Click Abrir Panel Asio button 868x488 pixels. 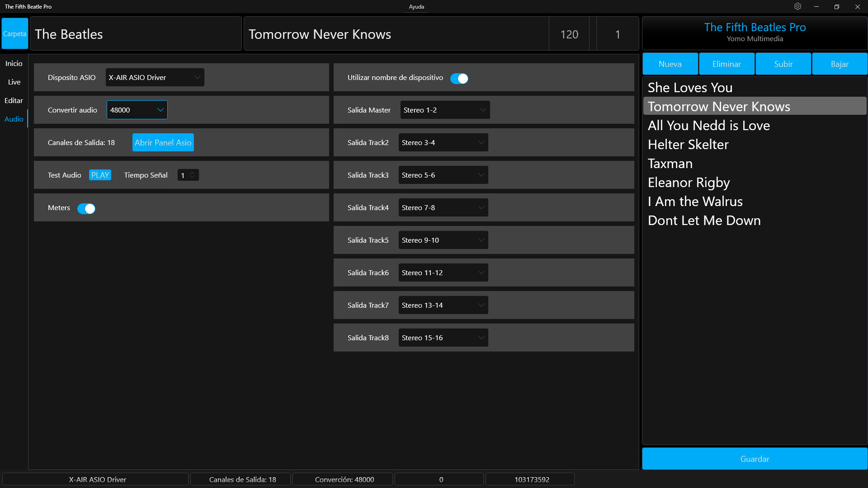[x=163, y=142]
